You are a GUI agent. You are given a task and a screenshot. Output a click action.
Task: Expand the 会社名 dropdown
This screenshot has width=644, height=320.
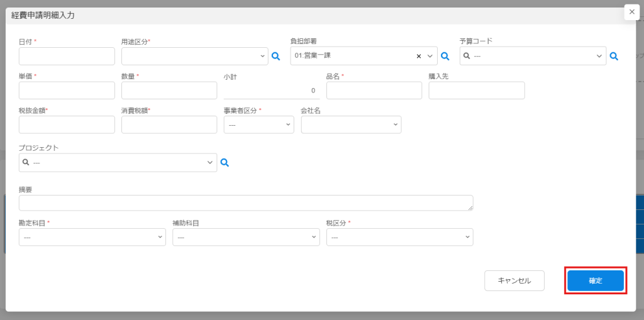(x=351, y=124)
